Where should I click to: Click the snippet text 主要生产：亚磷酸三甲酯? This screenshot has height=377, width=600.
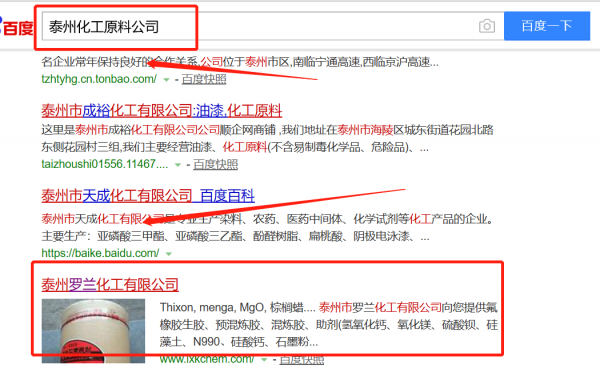(x=235, y=236)
